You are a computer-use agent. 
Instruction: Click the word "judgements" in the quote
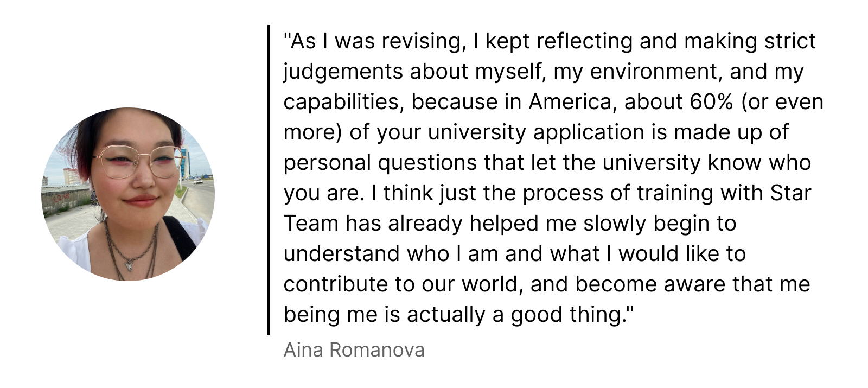(x=343, y=72)
